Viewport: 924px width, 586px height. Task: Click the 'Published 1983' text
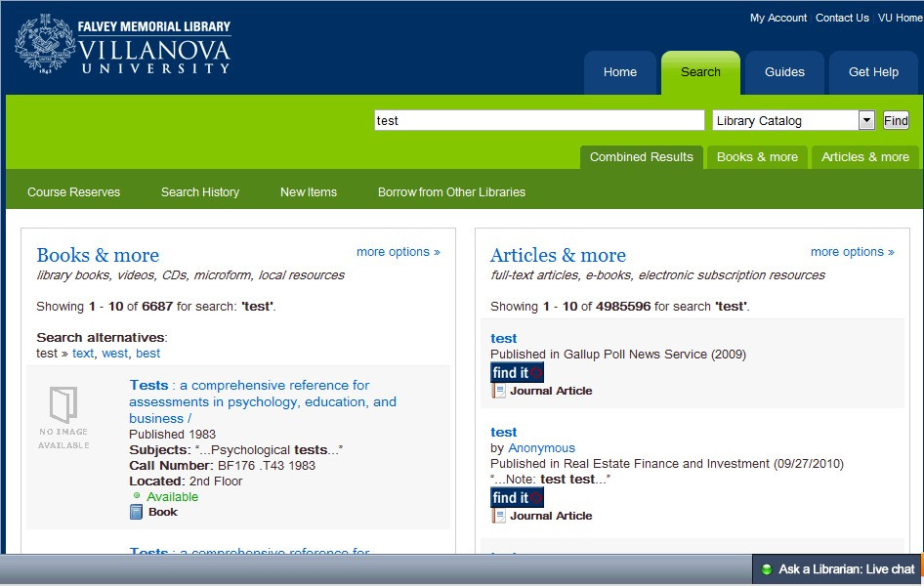[x=173, y=434]
